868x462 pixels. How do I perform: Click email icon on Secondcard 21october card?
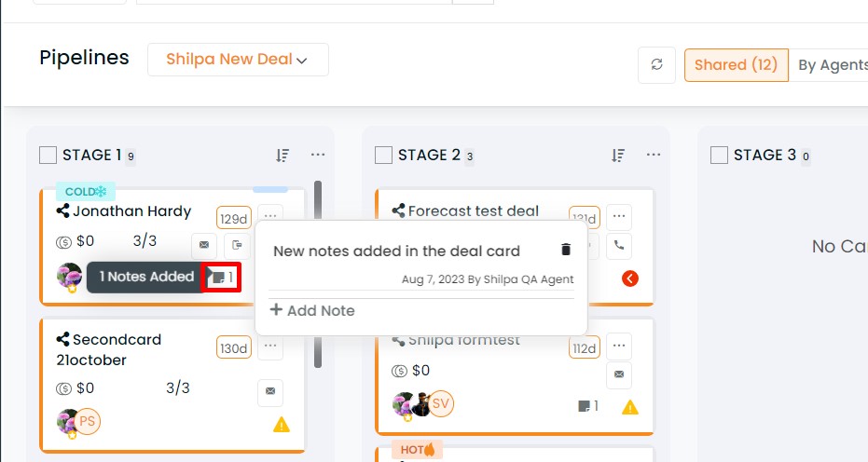point(270,392)
